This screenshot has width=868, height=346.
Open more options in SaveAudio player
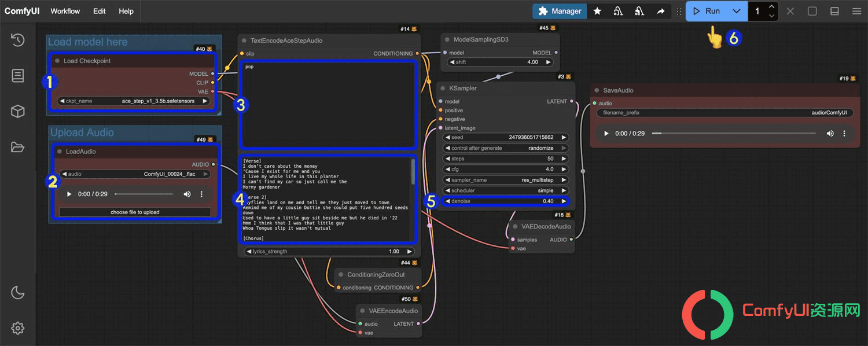point(844,133)
